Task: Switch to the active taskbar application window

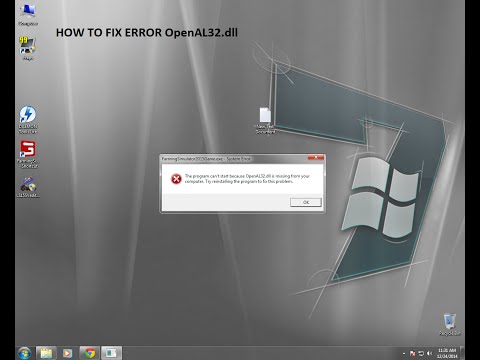Action: [x=111, y=353]
